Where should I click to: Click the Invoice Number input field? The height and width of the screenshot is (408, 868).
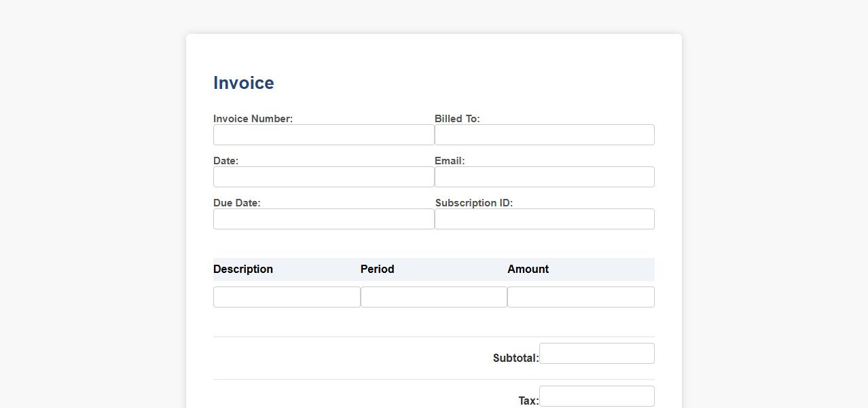click(323, 134)
